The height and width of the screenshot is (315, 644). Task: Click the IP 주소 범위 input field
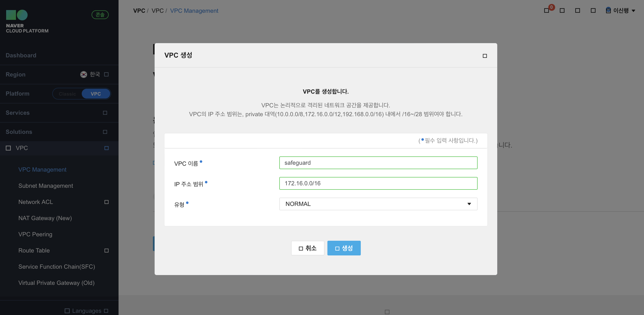click(378, 183)
